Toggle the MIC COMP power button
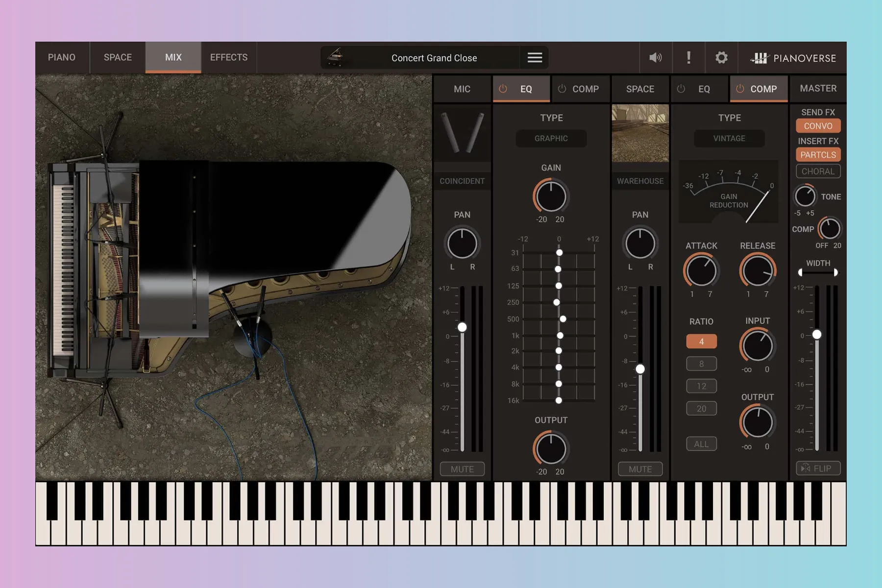 pyautogui.click(x=562, y=89)
